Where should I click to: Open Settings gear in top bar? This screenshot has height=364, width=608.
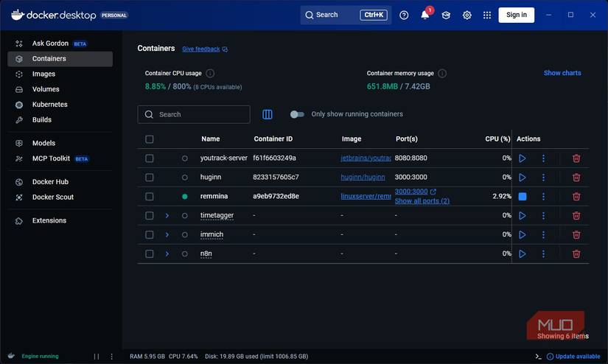[467, 15]
